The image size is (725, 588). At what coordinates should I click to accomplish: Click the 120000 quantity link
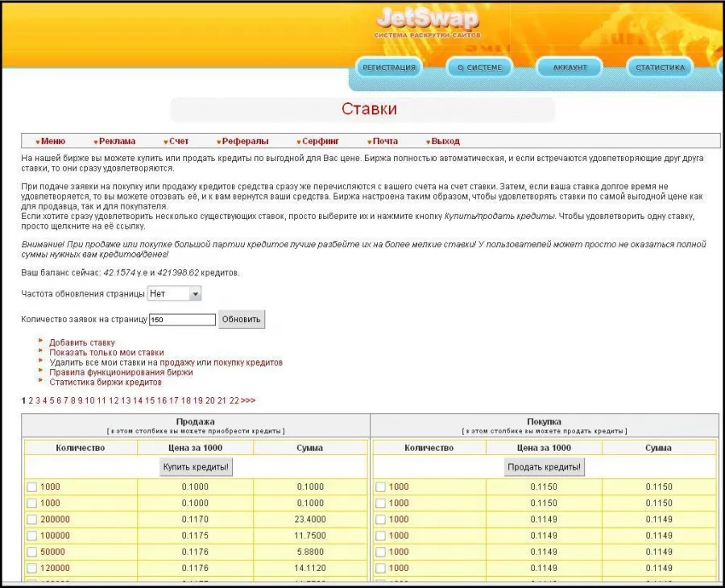pyautogui.click(x=55, y=568)
